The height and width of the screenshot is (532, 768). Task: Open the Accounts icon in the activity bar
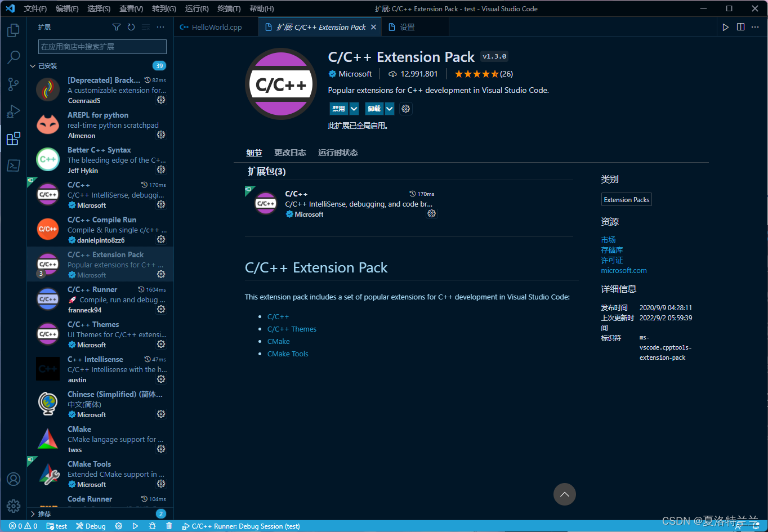click(x=14, y=479)
